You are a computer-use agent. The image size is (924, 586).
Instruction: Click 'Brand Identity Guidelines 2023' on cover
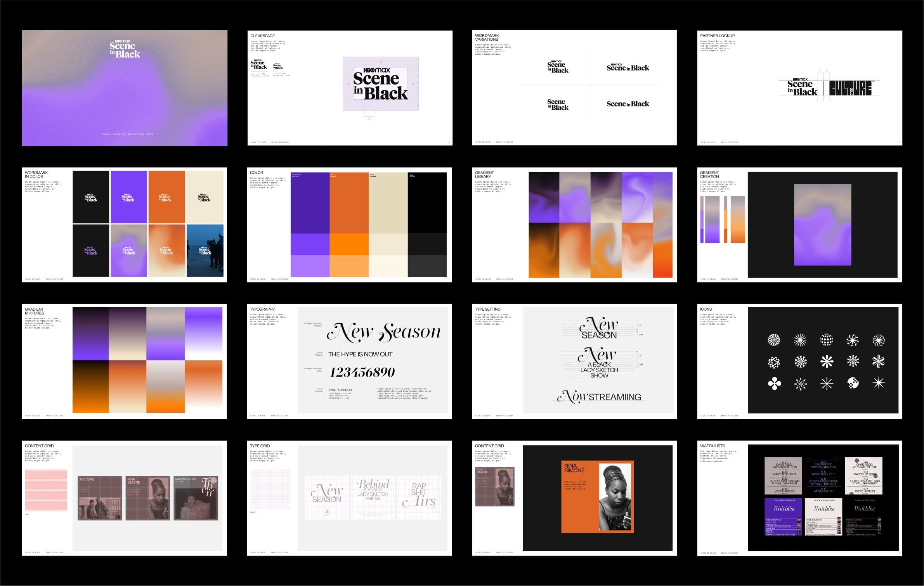point(127,134)
